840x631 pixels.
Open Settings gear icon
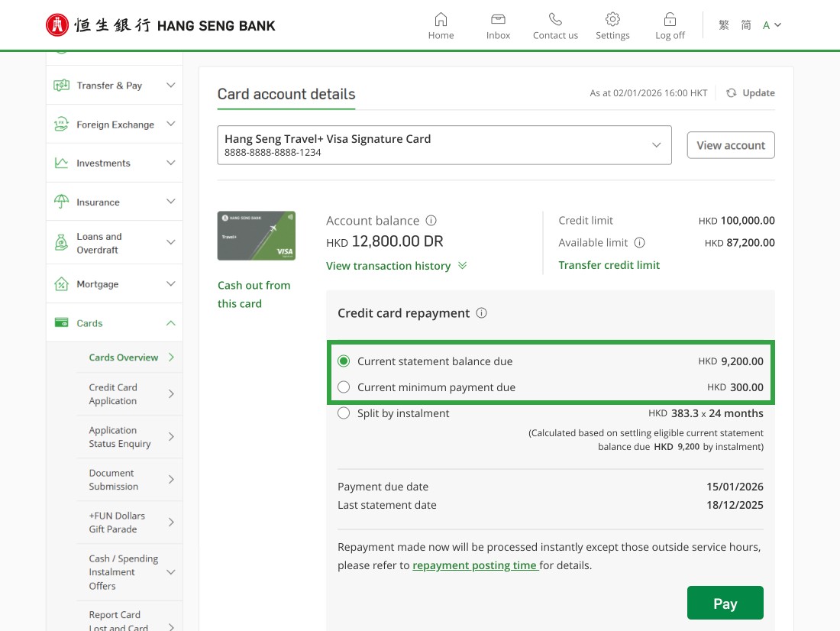[612, 20]
